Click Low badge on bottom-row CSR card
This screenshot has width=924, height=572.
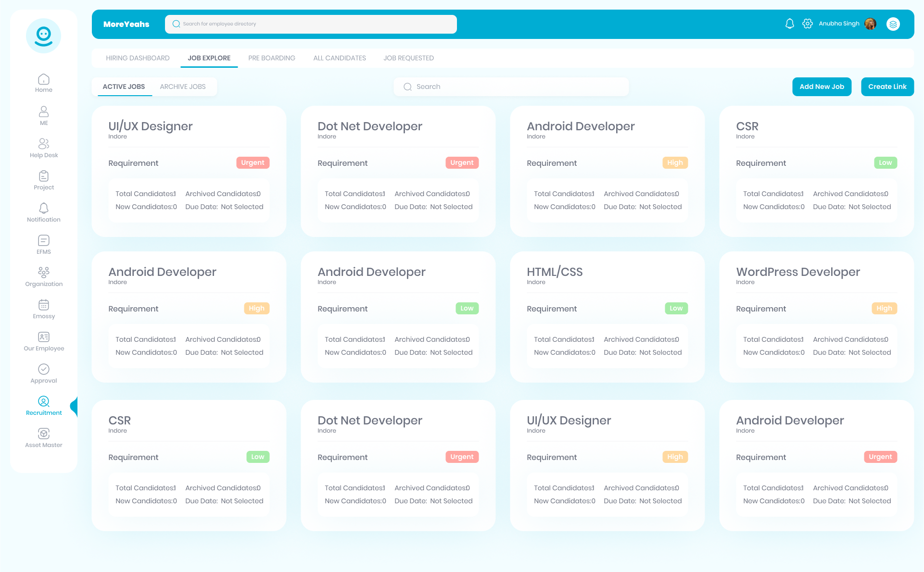point(258,457)
